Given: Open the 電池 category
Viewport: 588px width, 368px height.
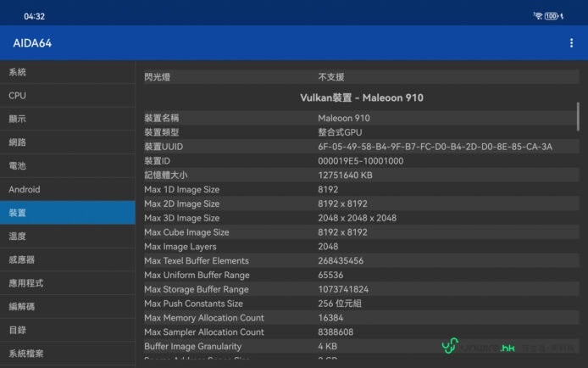Looking at the screenshot, I should (x=68, y=166).
